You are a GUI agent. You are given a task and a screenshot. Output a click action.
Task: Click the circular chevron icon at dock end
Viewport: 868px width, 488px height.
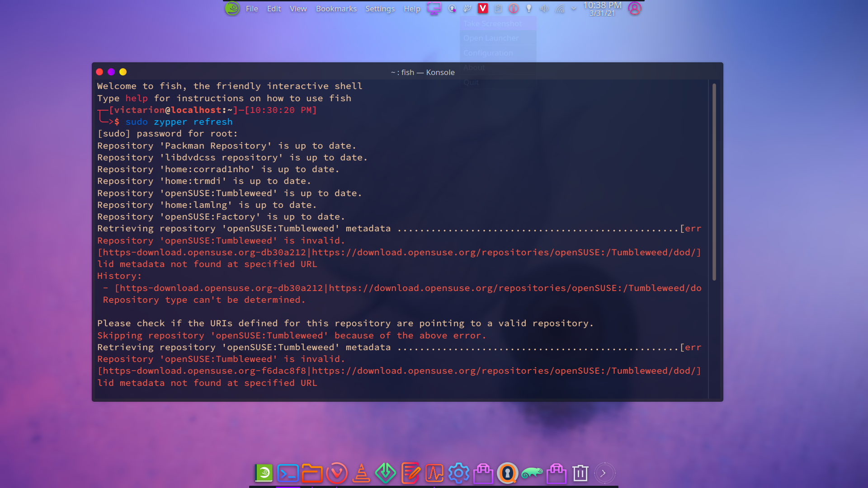(604, 473)
